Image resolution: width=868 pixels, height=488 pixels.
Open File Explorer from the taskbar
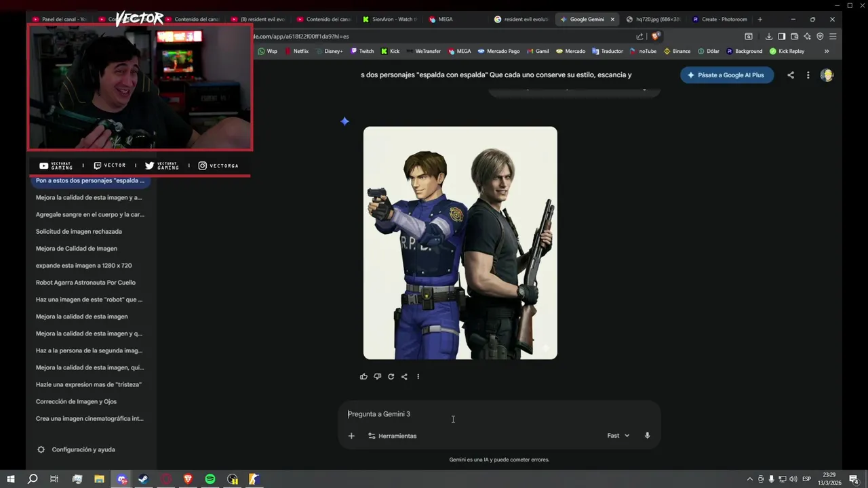pos(99,479)
